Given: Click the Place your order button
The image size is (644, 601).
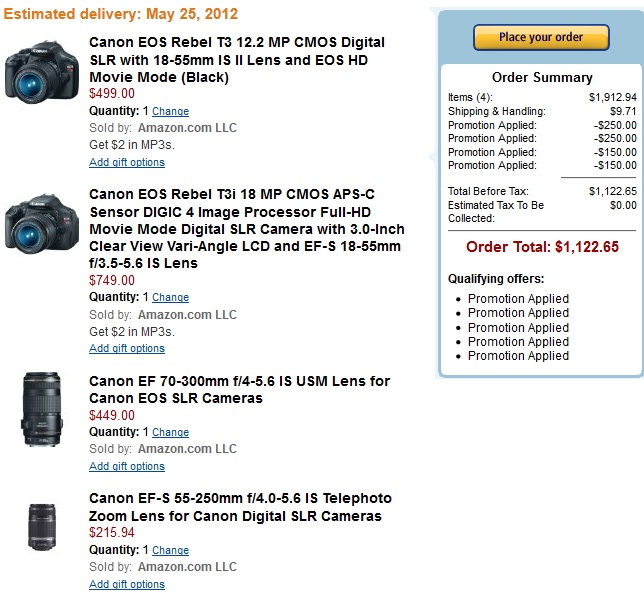Looking at the screenshot, I should [541, 38].
